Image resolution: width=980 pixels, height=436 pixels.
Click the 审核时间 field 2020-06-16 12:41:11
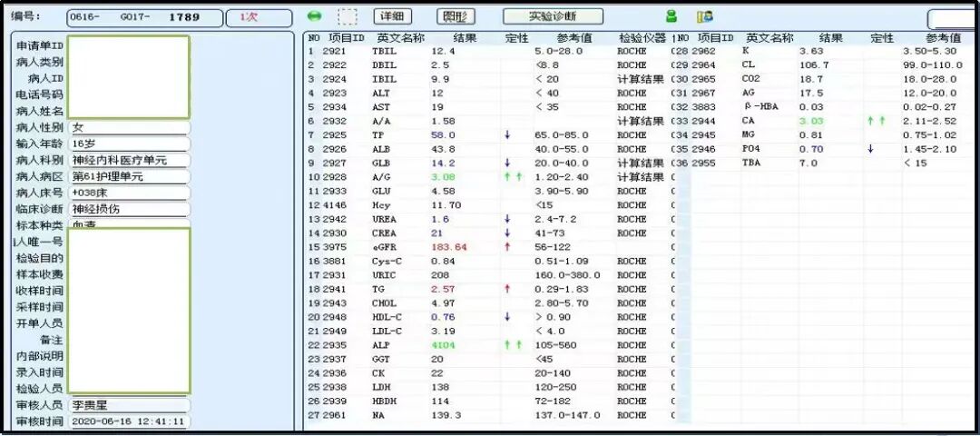[128, 421]
